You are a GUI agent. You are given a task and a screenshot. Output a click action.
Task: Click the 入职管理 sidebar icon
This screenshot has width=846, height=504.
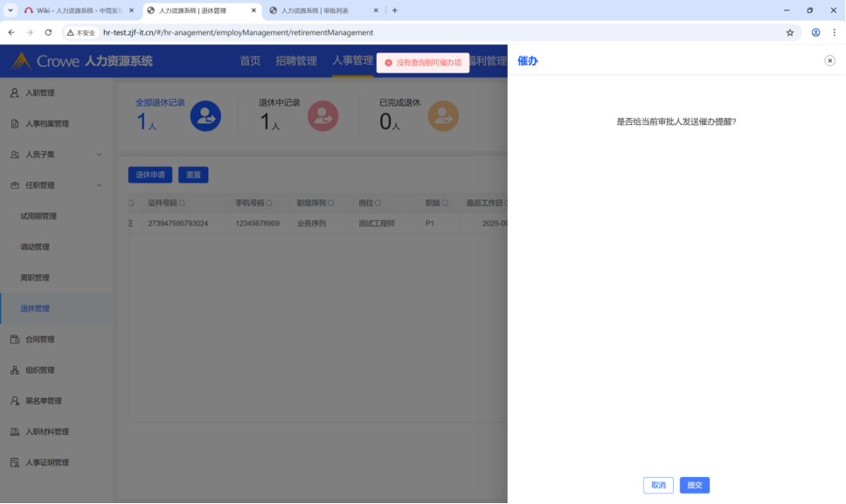pos(15,93)
